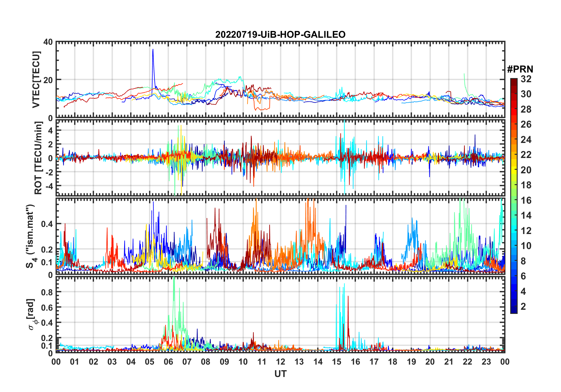The image size is (561, 392).
Task: Select UT axis hour label 11
Action: point(262,362)
